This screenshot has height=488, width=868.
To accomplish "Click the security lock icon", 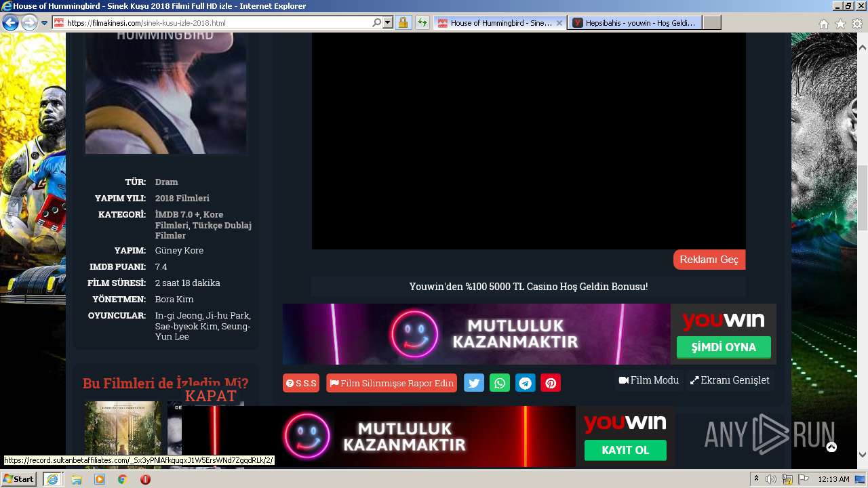I will coord(403,22).
